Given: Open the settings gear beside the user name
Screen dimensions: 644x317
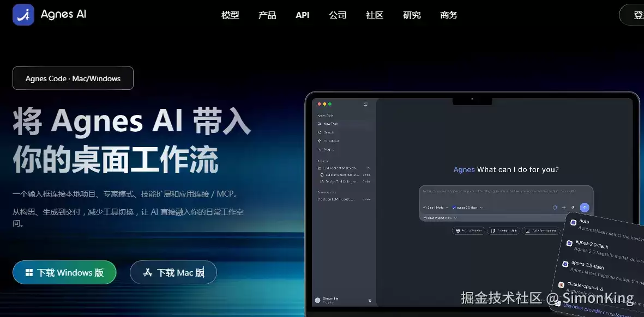Looking at the screenshot, I should coord(370,300).
